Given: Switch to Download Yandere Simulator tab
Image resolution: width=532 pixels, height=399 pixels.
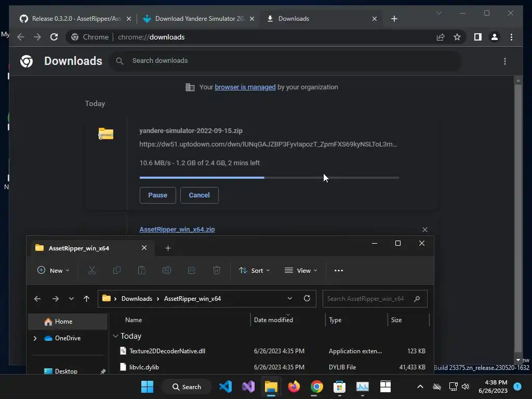Looking at the screenshot, I should click(x=199, y=19).
